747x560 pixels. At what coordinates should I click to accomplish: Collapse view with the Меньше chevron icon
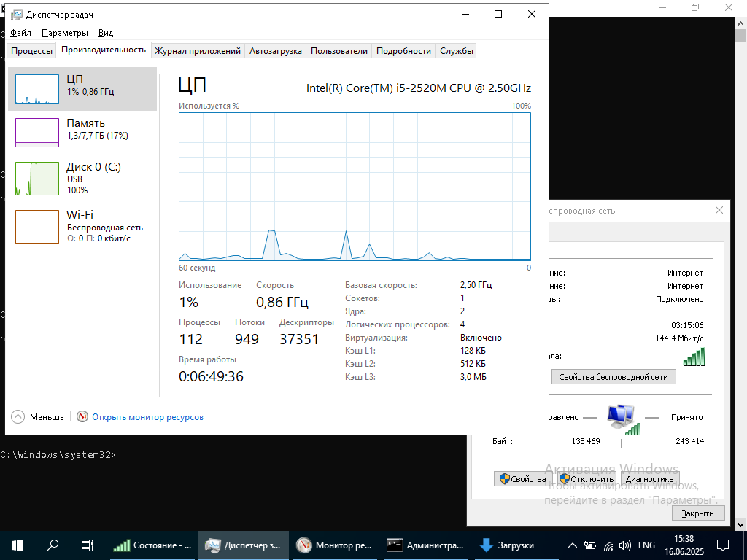coord(18,416)
